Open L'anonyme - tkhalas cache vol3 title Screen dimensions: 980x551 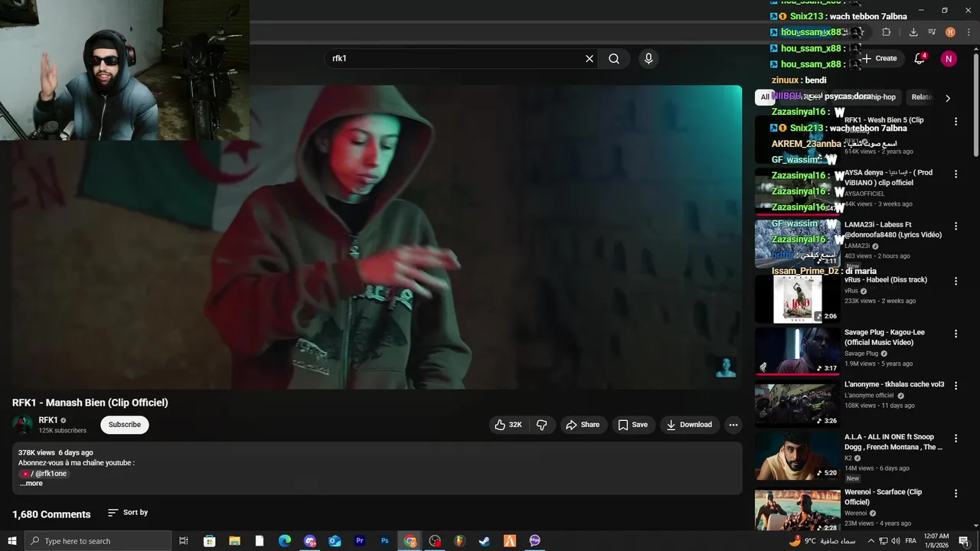tap(894, 384)
